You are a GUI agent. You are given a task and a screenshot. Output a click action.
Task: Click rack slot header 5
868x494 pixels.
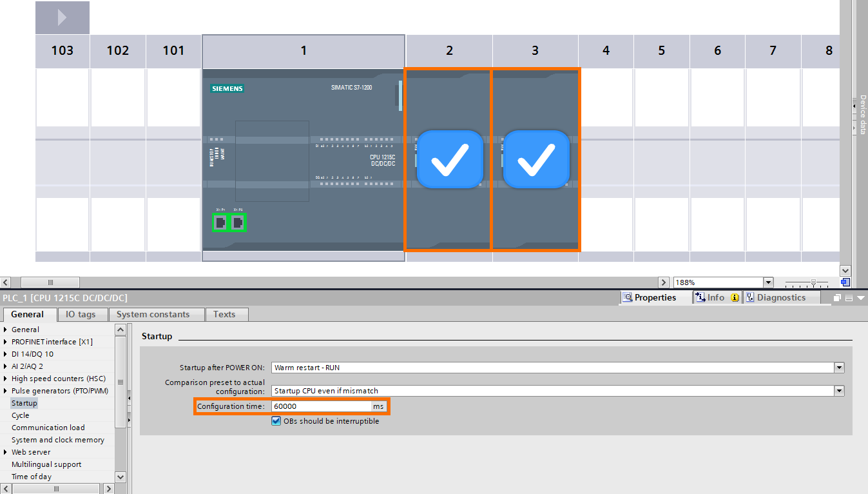(662, 51)
